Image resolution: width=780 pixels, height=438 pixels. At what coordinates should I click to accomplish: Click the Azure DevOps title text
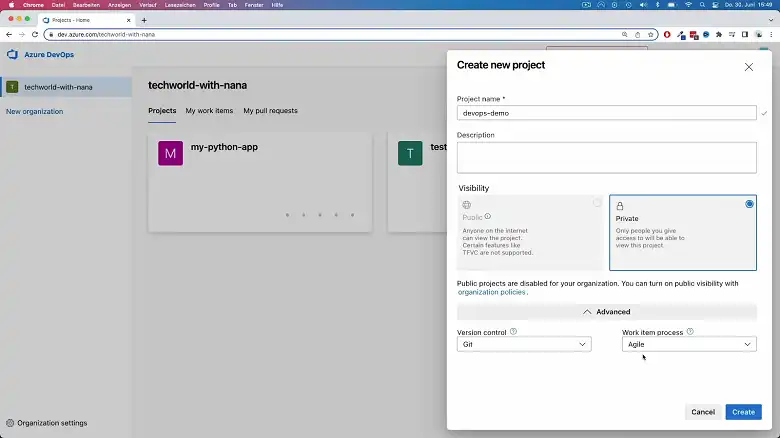click(x=49, y=54)
